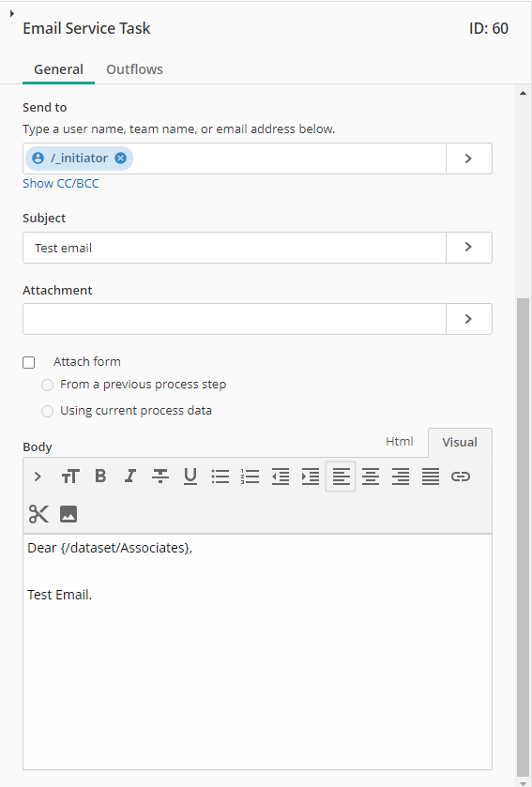This screenshot has width=532, height=787.
Task: Center align the body text
Action: (371, 476)
